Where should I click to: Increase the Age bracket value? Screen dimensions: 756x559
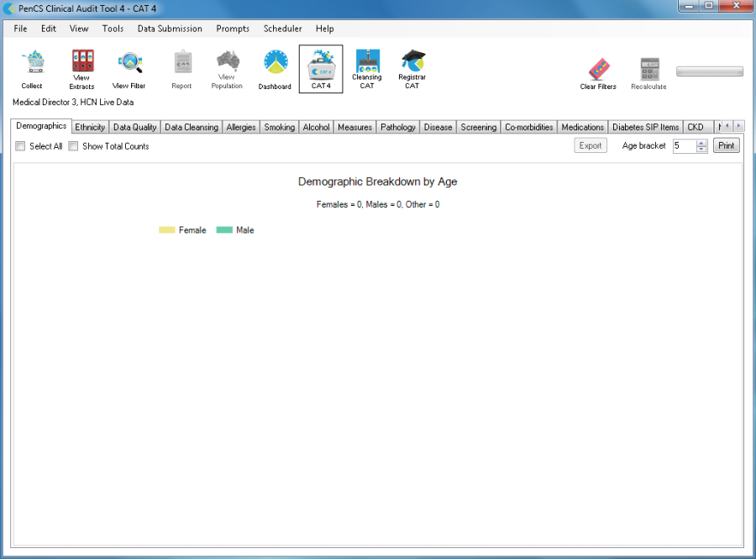[702, 143]
